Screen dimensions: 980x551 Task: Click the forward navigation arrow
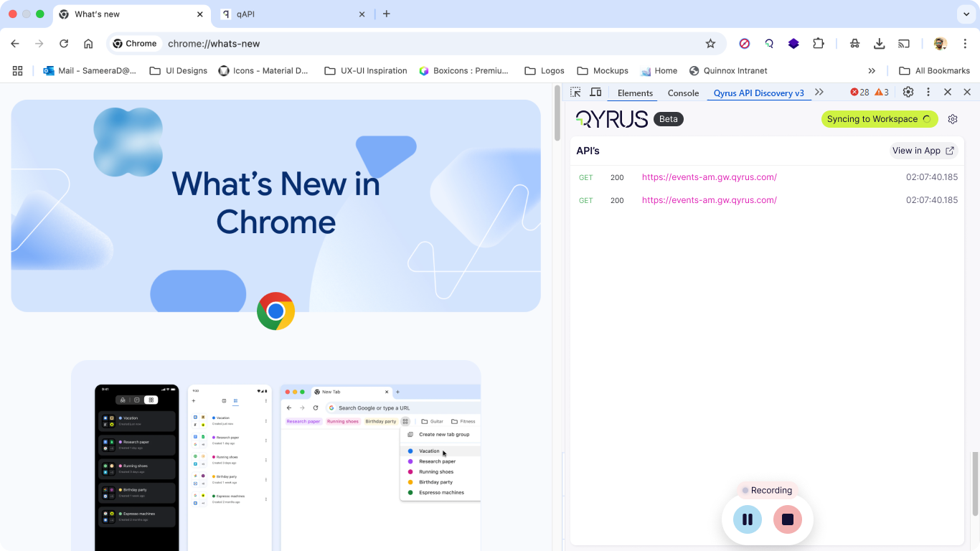click(39, 44)
